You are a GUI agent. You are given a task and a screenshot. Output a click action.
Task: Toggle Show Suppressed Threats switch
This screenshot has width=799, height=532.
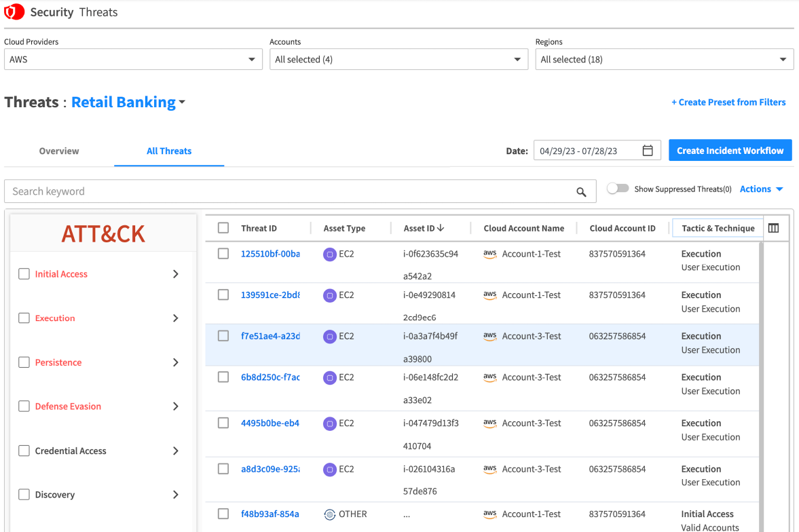click(618, 189)
